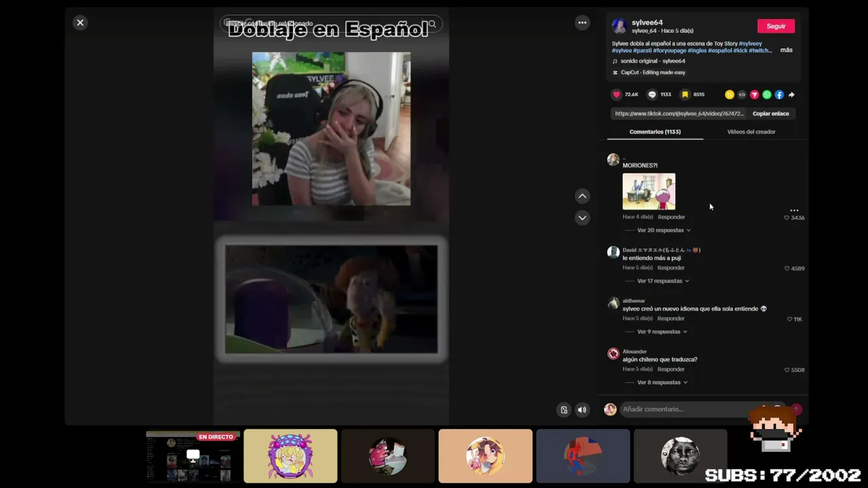The width and height of the screenshot is (868, 488).
Task: Copy the video link with "Copiar enlace"
Action: (770, 114)
